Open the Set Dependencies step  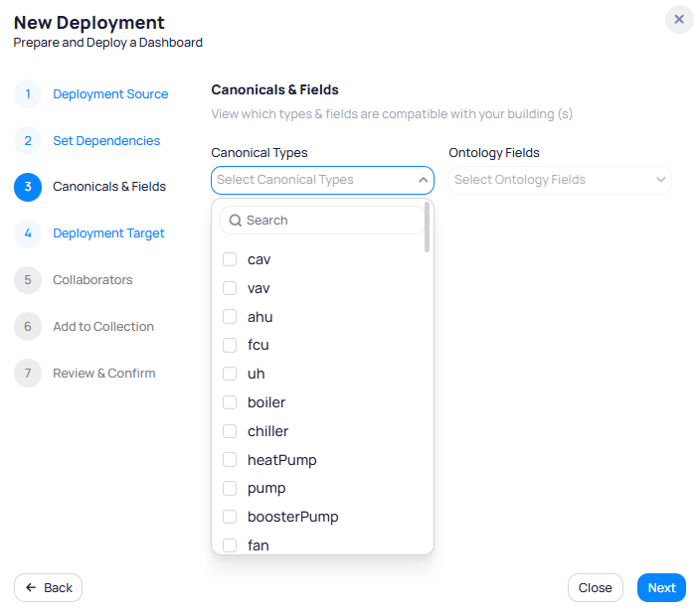[106, 141]
